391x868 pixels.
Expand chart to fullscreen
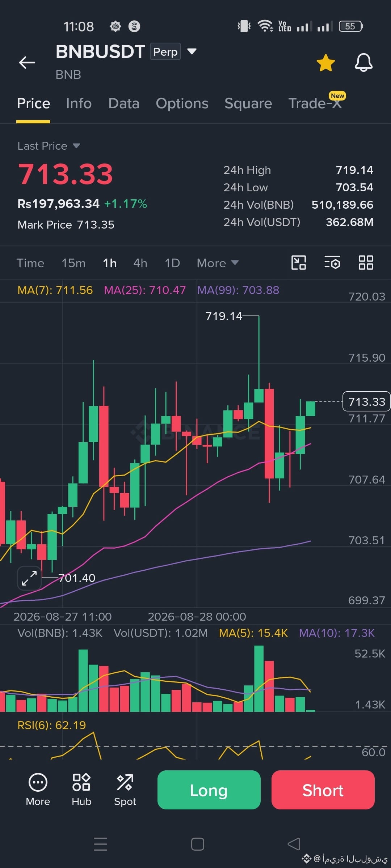29,578
